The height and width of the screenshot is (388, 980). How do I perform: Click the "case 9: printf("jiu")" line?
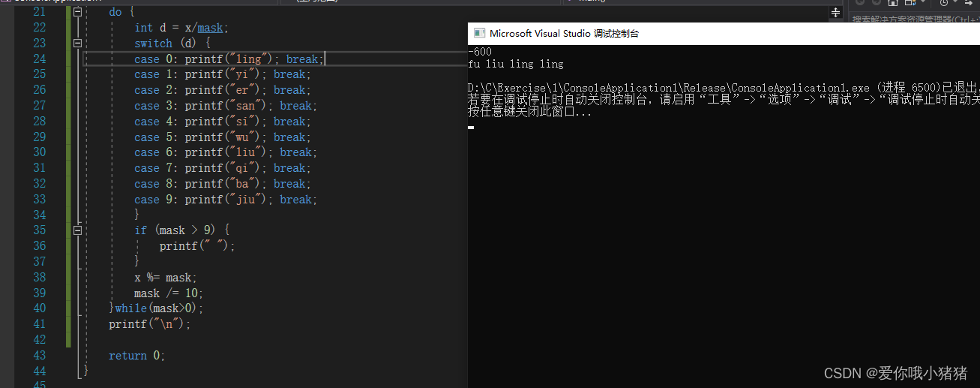[x=226, y=200]
